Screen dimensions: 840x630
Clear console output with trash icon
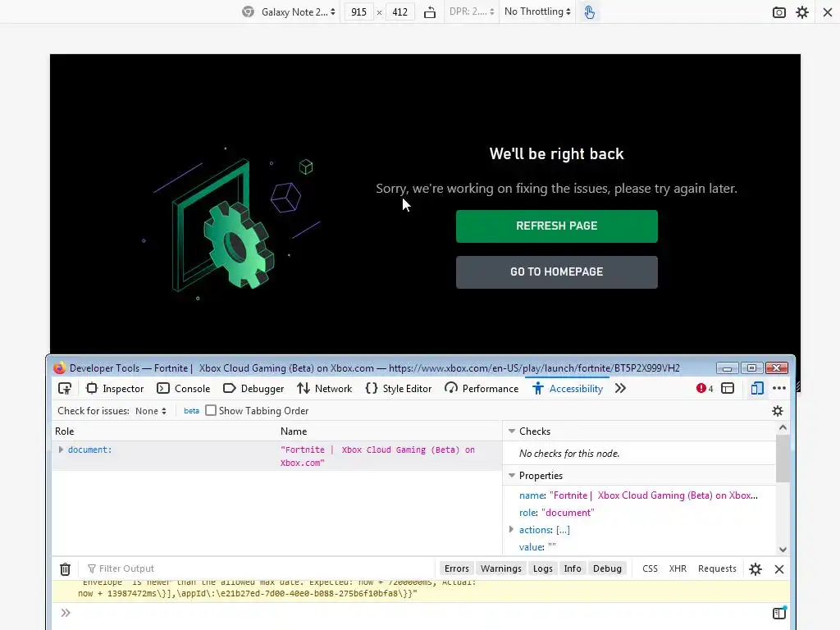coord(65,569)
